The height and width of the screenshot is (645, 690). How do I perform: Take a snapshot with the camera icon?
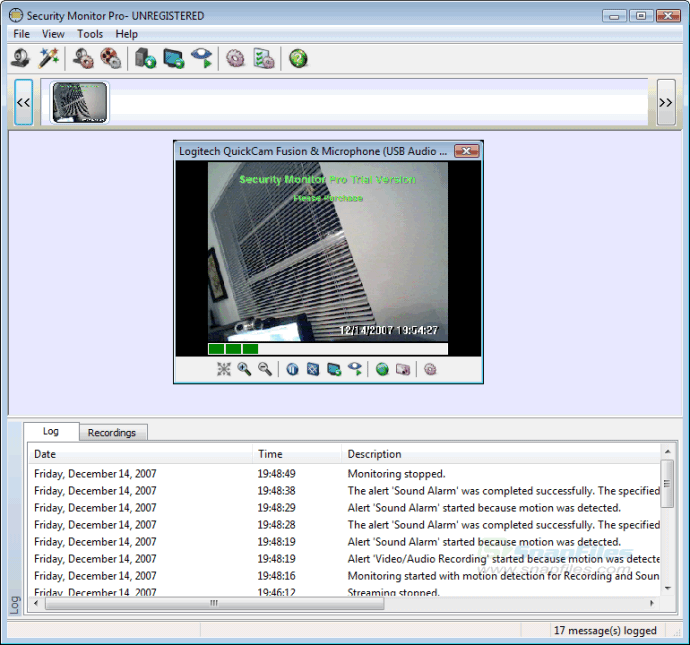[x=403, y=369]
